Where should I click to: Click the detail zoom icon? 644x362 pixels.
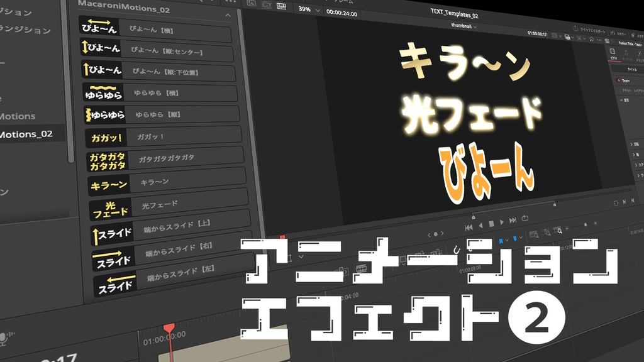547,232
